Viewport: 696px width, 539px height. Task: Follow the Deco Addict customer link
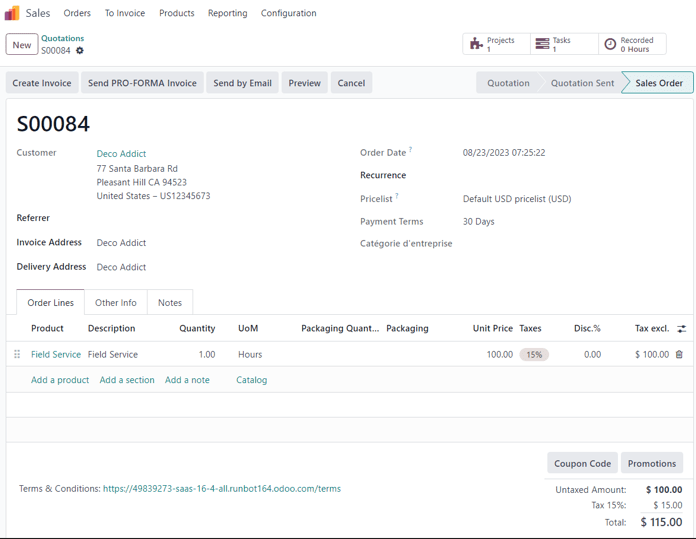(x=121, y=154)
